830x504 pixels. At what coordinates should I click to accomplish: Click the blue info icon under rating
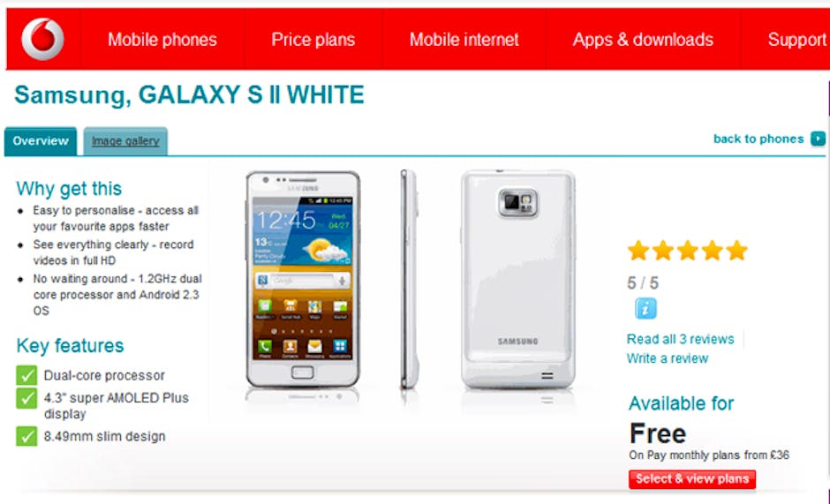click(x=645, y=308)
